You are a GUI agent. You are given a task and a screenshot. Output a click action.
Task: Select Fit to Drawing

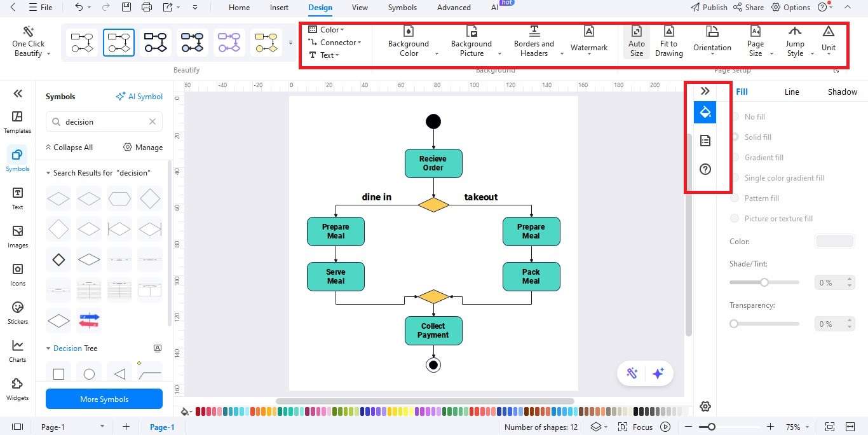click(x=668, y=41)
